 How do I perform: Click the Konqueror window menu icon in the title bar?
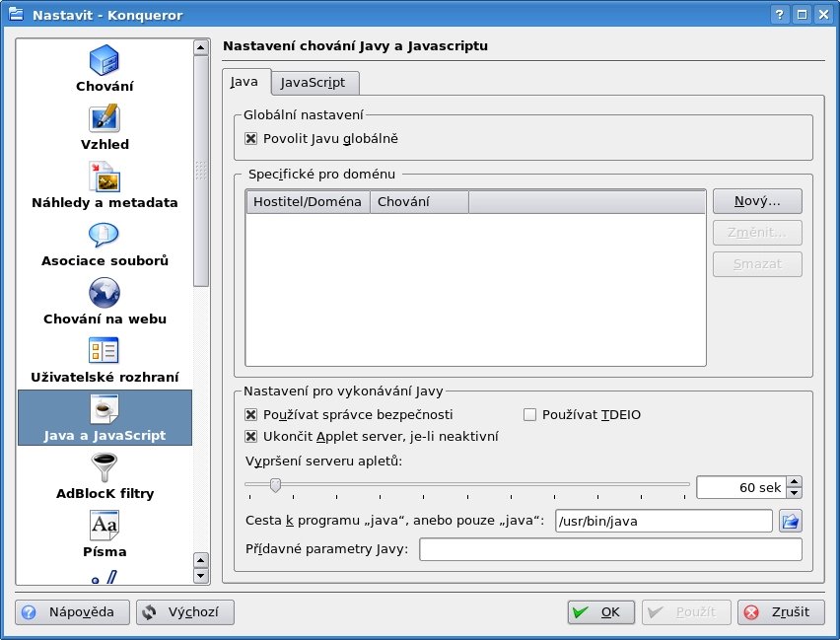pos(16,14)
